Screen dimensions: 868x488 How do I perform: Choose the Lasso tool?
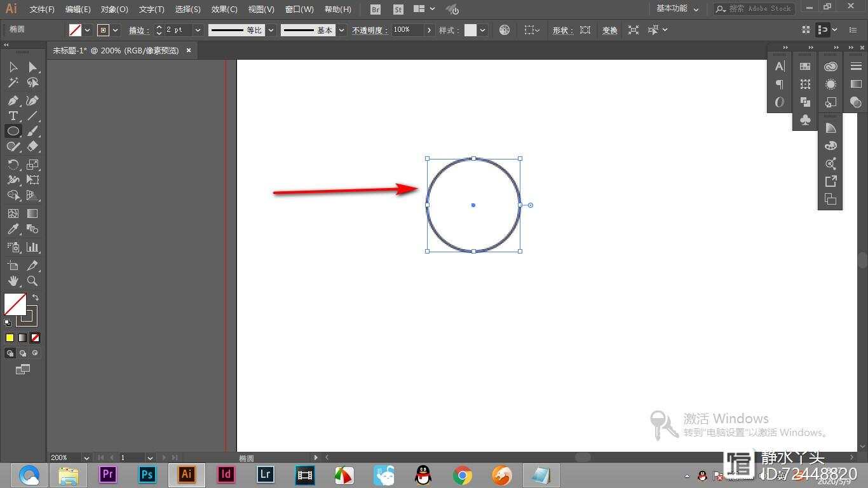32,83
